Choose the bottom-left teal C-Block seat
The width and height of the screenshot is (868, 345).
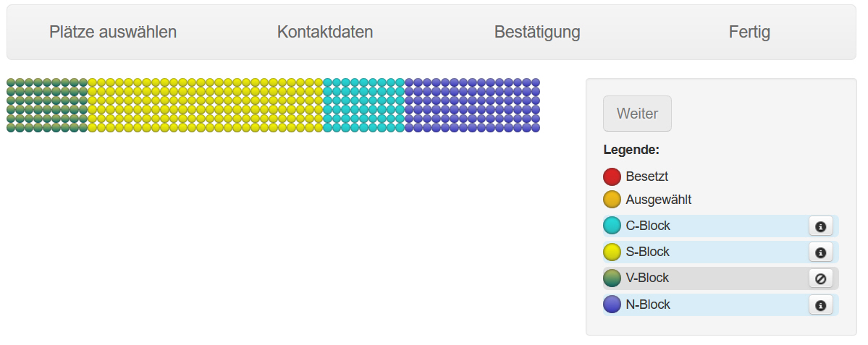tap(327, 128)
